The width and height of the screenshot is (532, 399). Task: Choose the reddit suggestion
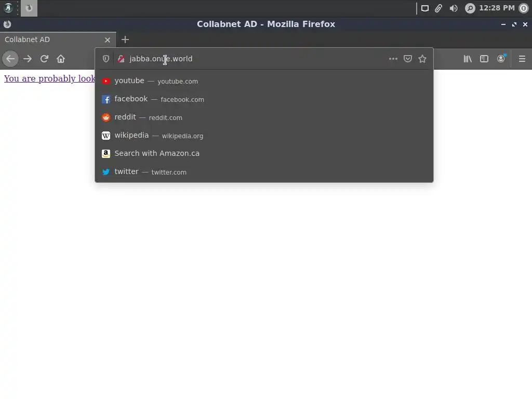pos(264,117)
